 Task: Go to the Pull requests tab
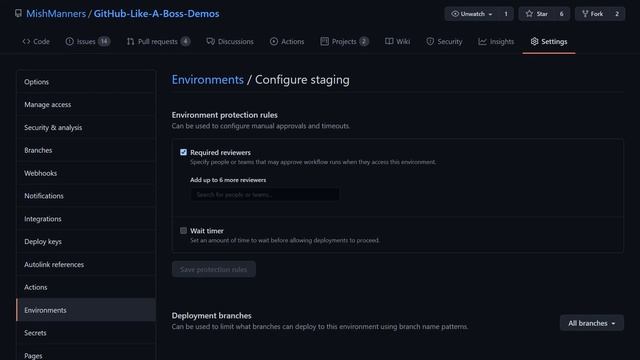click(158, 42)
